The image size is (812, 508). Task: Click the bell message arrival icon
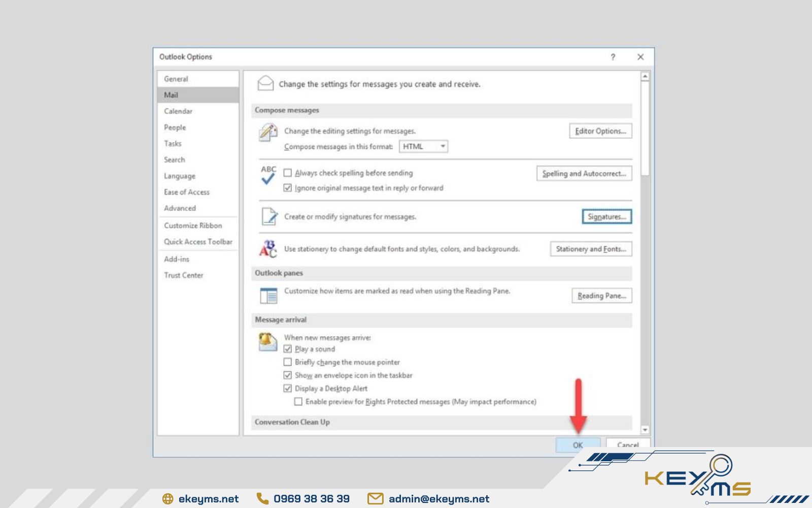pyautogui.click(x=267, y=341)
